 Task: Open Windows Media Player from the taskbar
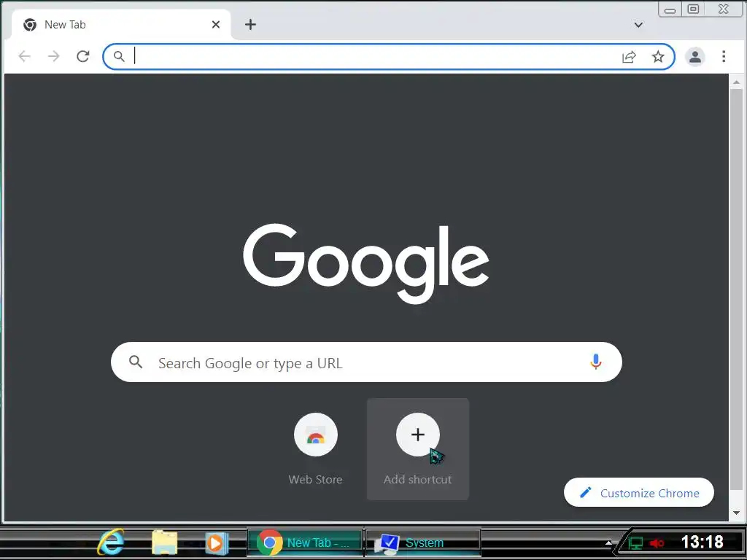(x=217, y=542)
